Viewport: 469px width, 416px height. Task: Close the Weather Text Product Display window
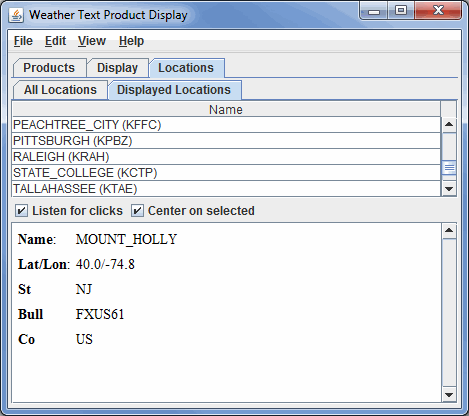click(x=438, y=11)
